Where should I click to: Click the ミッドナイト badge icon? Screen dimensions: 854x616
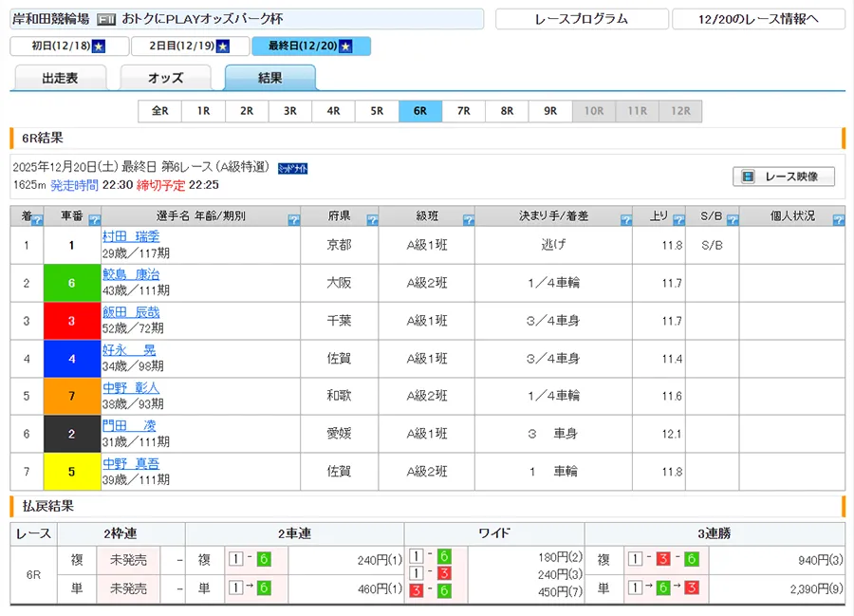(292, 168)
